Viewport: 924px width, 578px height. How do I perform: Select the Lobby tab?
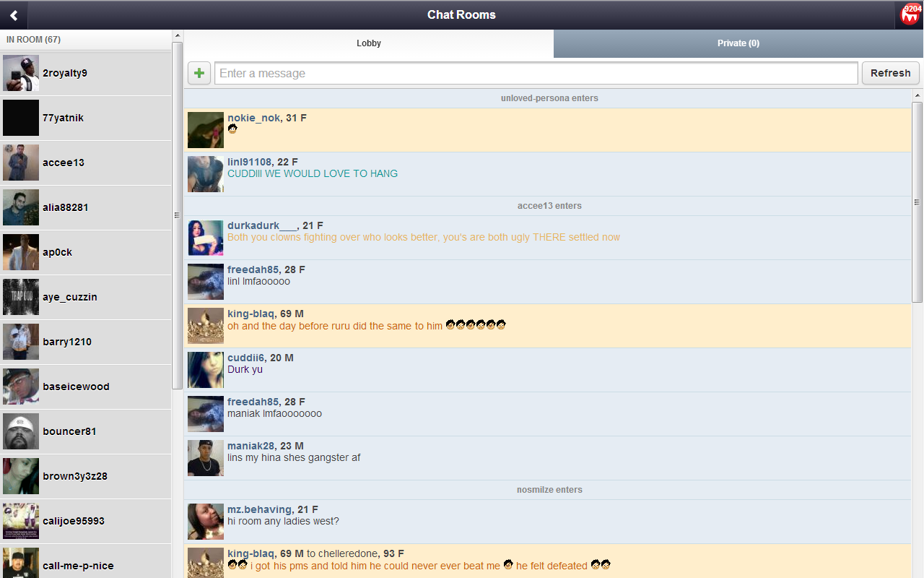[368, 43]
